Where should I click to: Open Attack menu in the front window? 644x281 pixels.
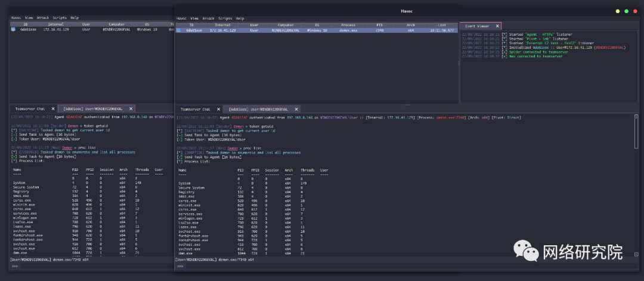(x=208, y=18)
